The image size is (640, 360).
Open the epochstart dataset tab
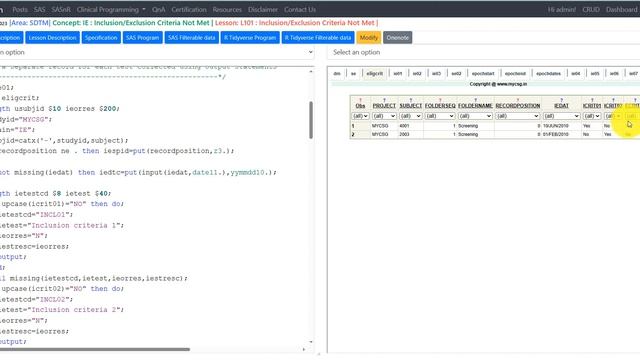pyautogui.click(x=483, y=73)
